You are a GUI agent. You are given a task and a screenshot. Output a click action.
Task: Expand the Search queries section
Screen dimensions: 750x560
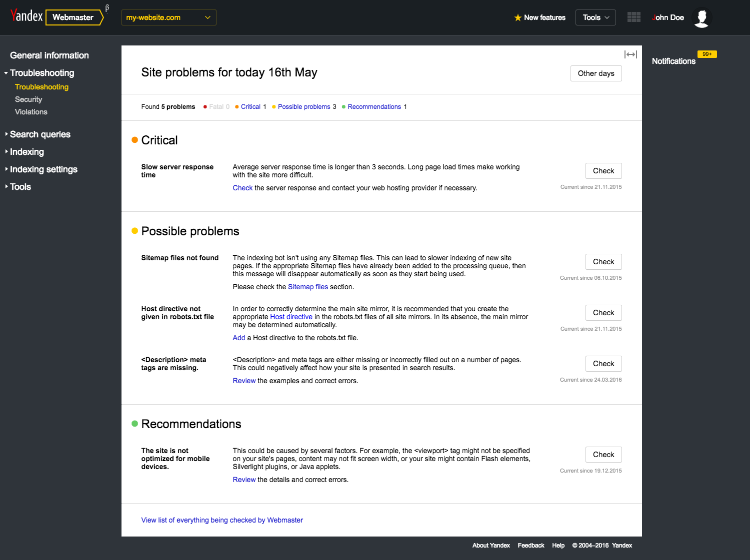point(37,134)
